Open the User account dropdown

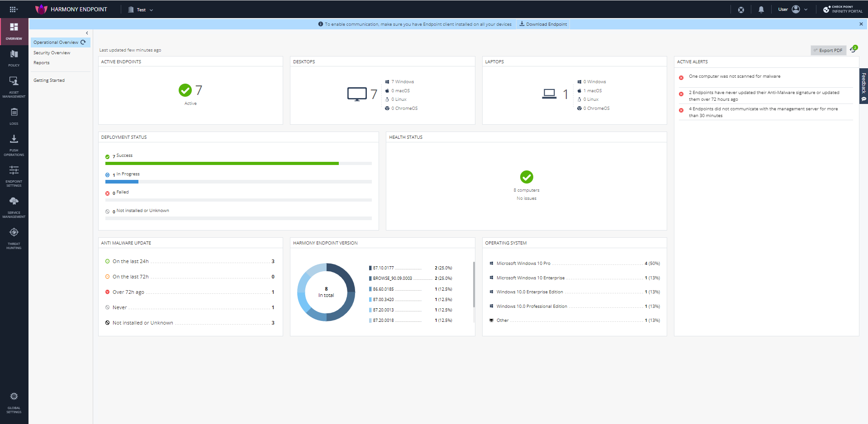click(x=792, y=9)
